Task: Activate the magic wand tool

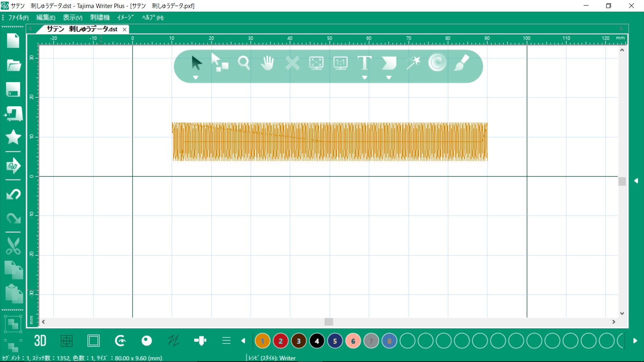Action: [413, 63]
